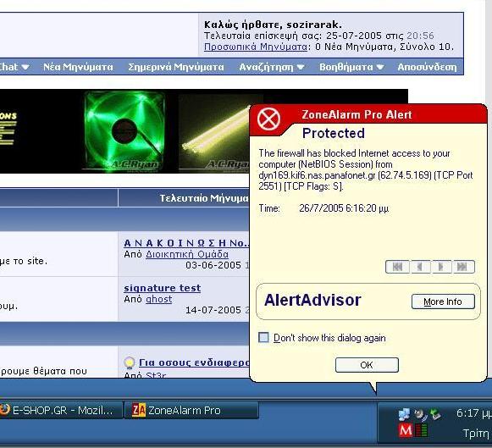Click the 6:17 μμ taskbar clock

(474, 413)
